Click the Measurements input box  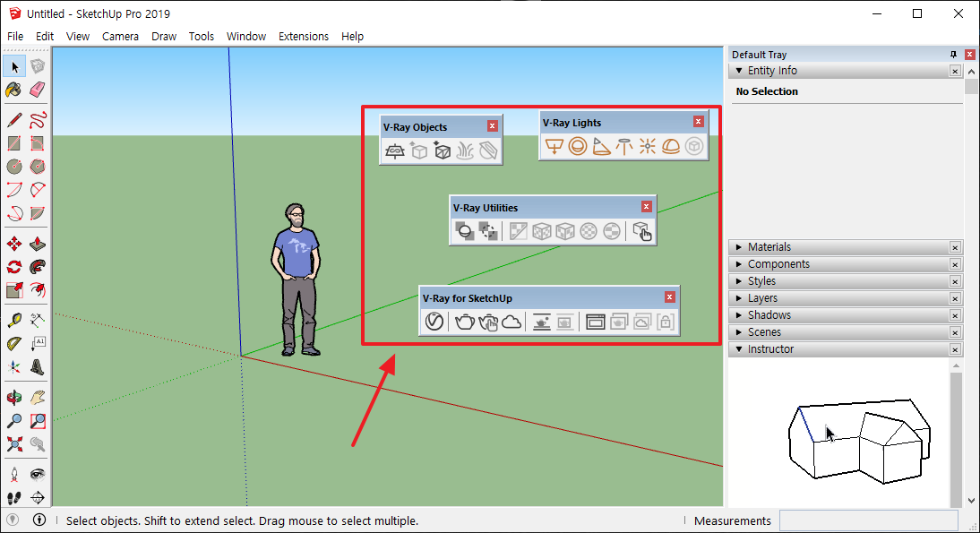[x=869, y=520]
